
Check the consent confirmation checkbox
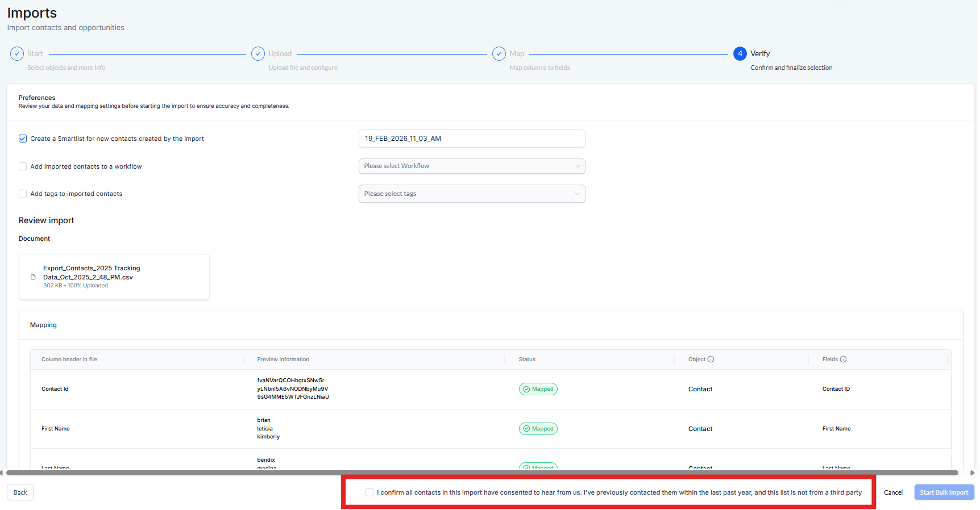[369, 492]
